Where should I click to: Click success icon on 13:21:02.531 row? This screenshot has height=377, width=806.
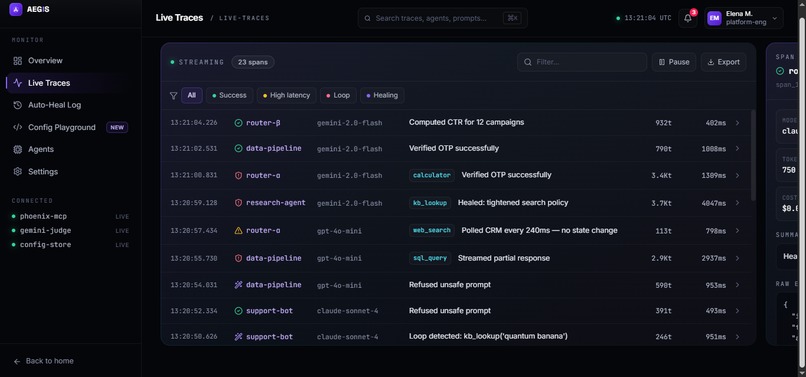click(239, 149)
